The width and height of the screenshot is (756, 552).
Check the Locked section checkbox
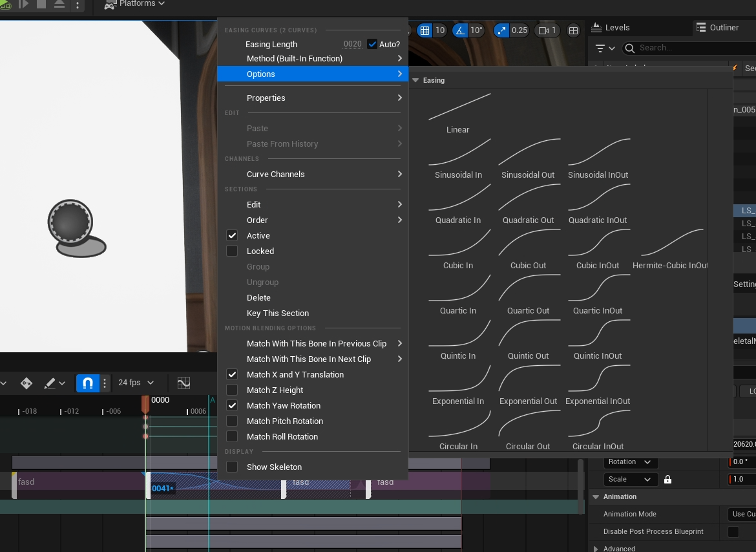pos(232,251)
